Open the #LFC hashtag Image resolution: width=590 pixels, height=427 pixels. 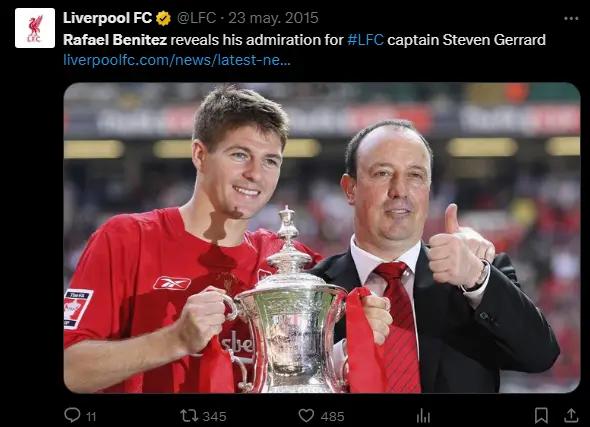(x=365, y=40)
